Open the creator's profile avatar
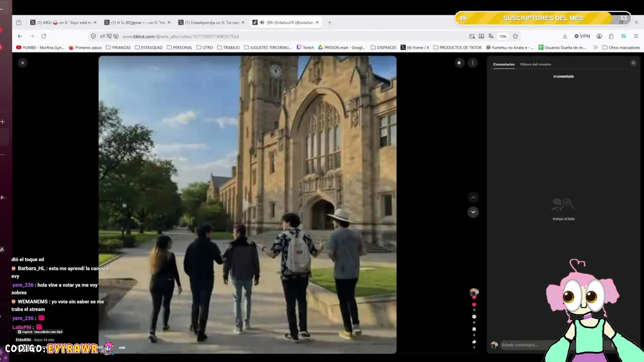Viewport: 644px width, 362px height. pyautogui.click(x=474, y=292)
